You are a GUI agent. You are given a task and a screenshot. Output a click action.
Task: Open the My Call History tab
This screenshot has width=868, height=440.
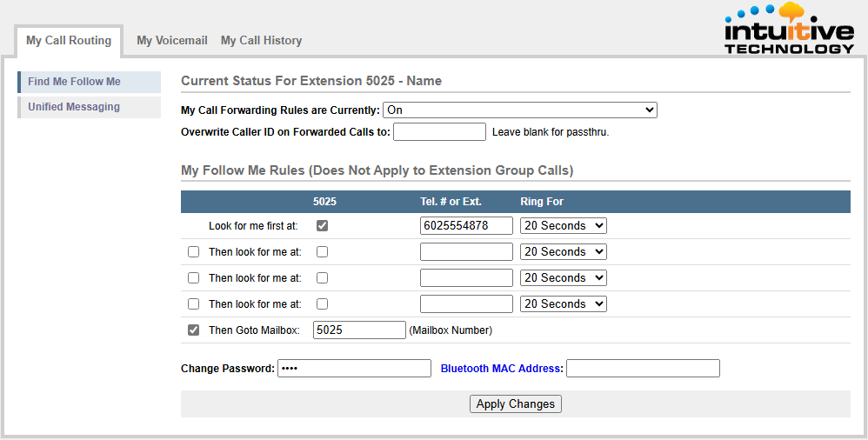coord(261,41)
